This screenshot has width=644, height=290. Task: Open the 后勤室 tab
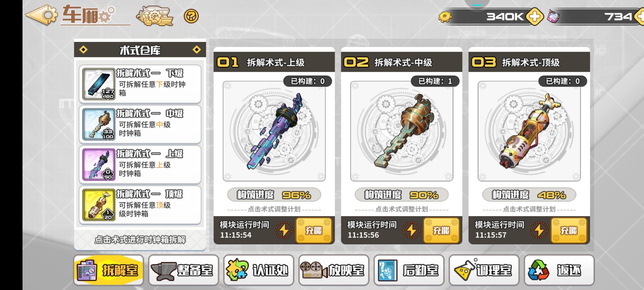pyautogui.click(x=409, y=270)
